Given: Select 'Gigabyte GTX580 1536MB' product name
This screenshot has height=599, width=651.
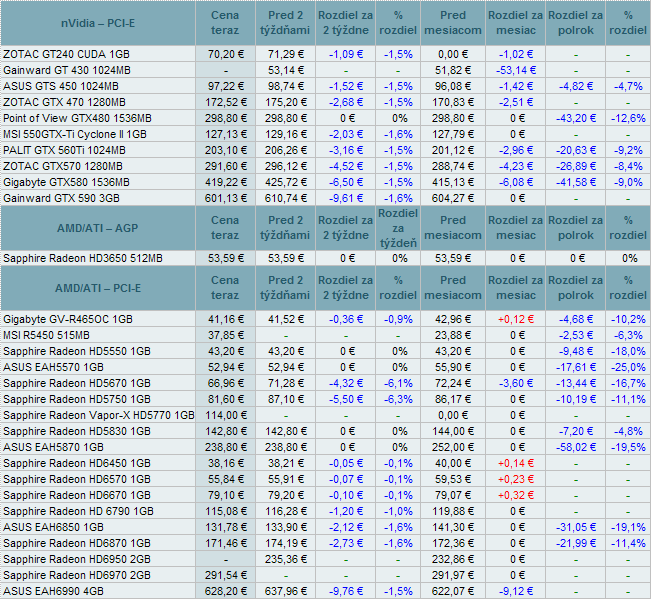Looking at the screenshot, I should 66,182.
